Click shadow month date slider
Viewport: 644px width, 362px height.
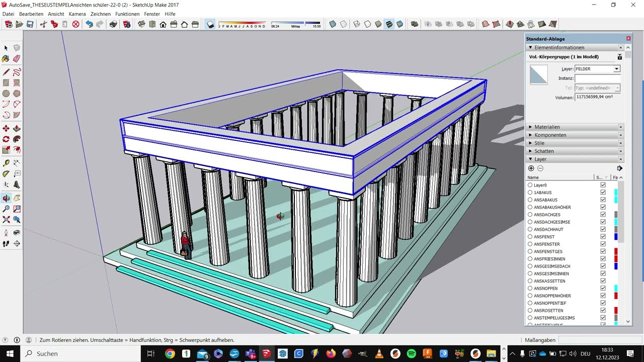coord(242,24)
